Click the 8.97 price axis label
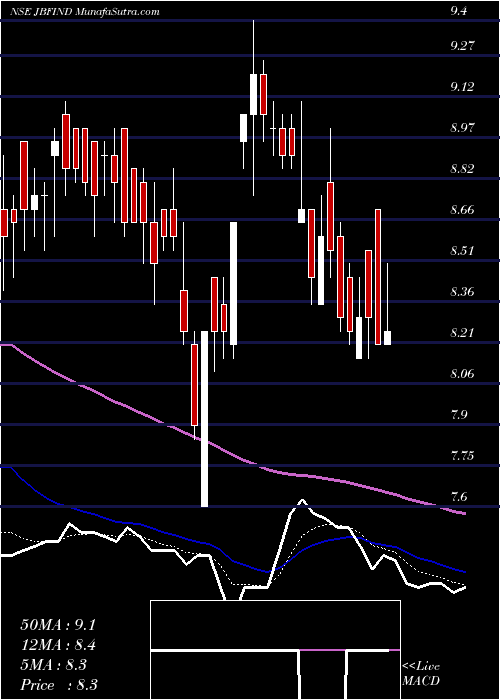This screenshot has width=500, height=700. (463, 128)
